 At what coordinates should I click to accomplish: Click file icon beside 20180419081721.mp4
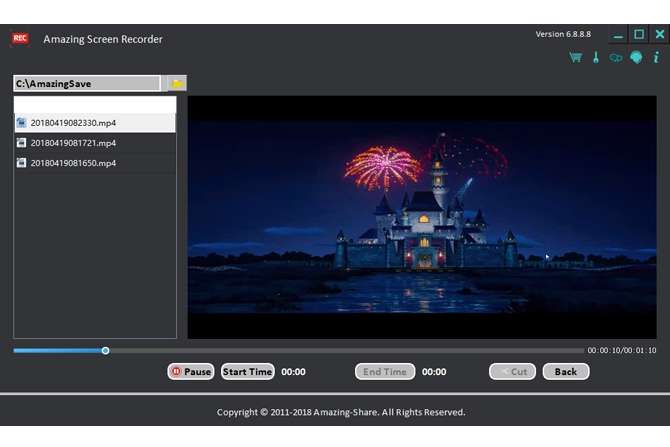coord(21,143)
